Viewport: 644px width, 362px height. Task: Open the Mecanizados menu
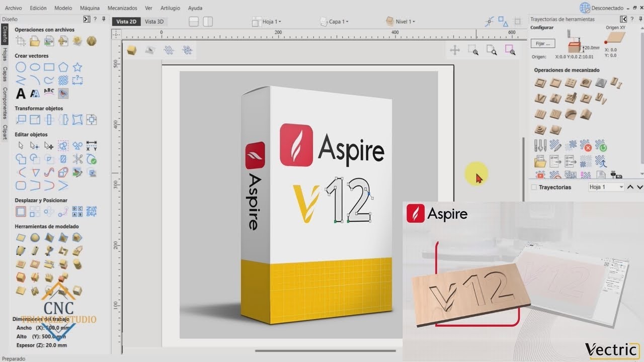click(x=122, y=8)
